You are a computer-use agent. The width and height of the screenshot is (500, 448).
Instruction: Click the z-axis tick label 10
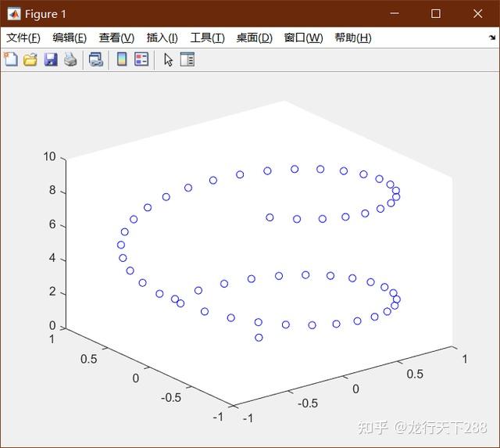pyautogui.click(x=50, y=156)
